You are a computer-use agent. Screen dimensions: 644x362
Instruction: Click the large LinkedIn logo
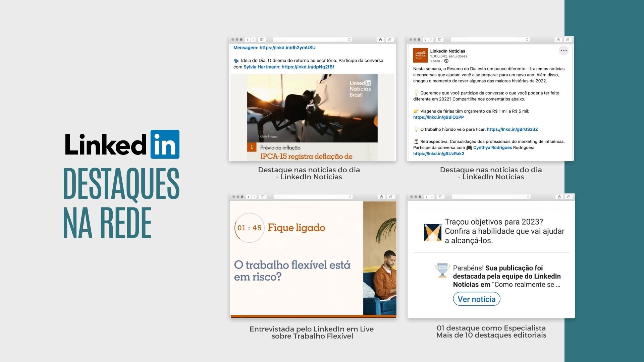coord(122,144)
